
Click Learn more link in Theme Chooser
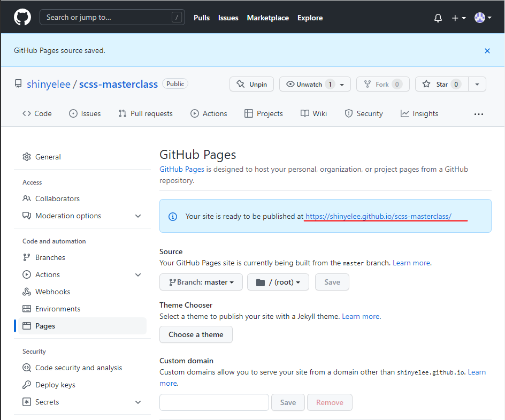pos(361,317)
